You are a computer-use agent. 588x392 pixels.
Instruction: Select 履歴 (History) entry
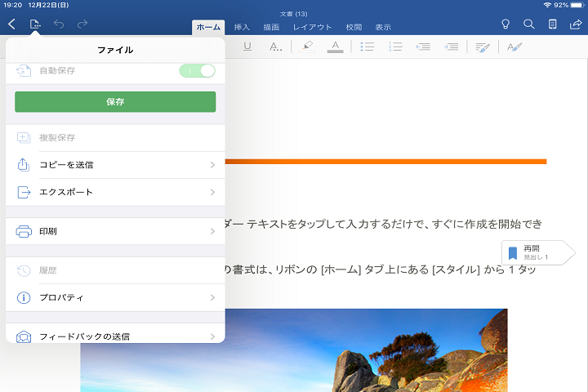115,270
